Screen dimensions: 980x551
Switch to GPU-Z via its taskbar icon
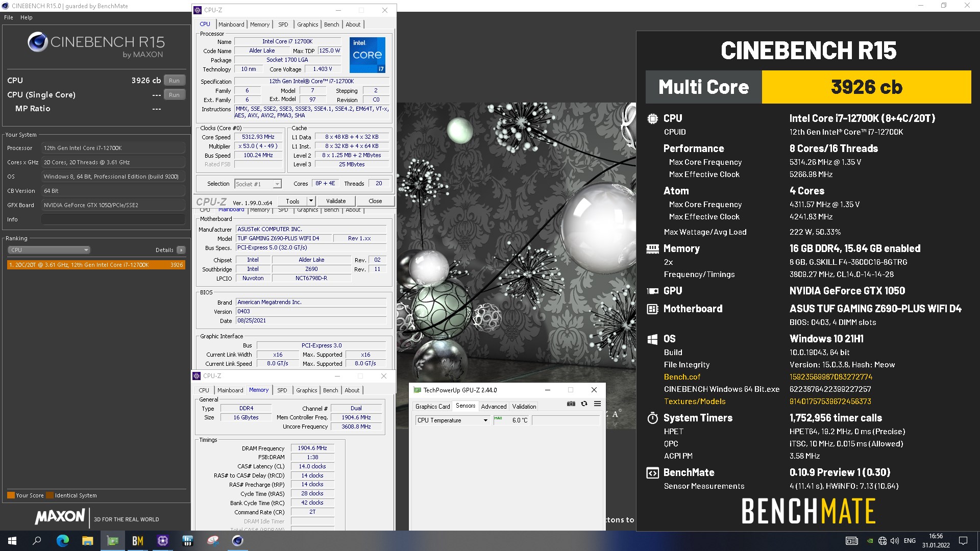[112, 541]
